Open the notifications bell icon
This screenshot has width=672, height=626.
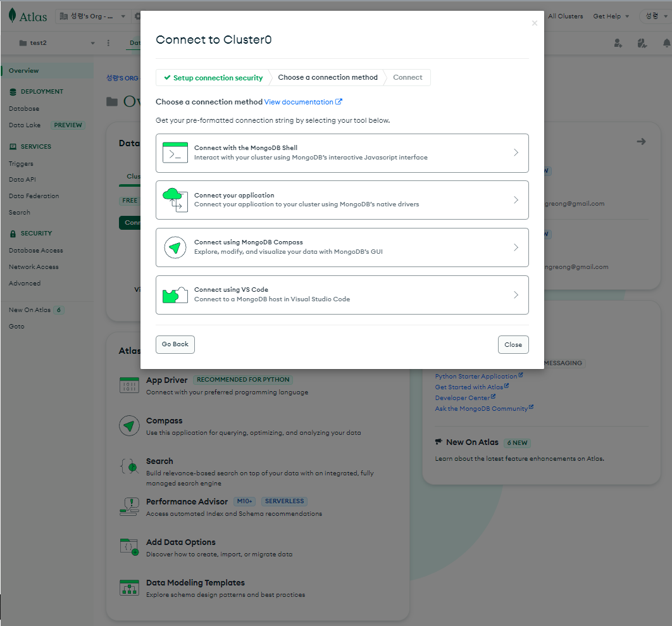tap(666, 43)
